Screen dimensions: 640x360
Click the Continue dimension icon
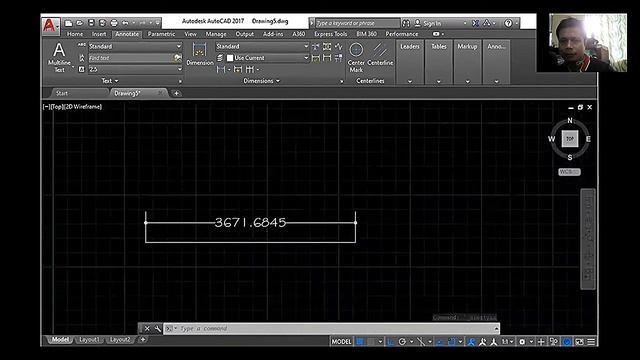click(x=250, y=69)
